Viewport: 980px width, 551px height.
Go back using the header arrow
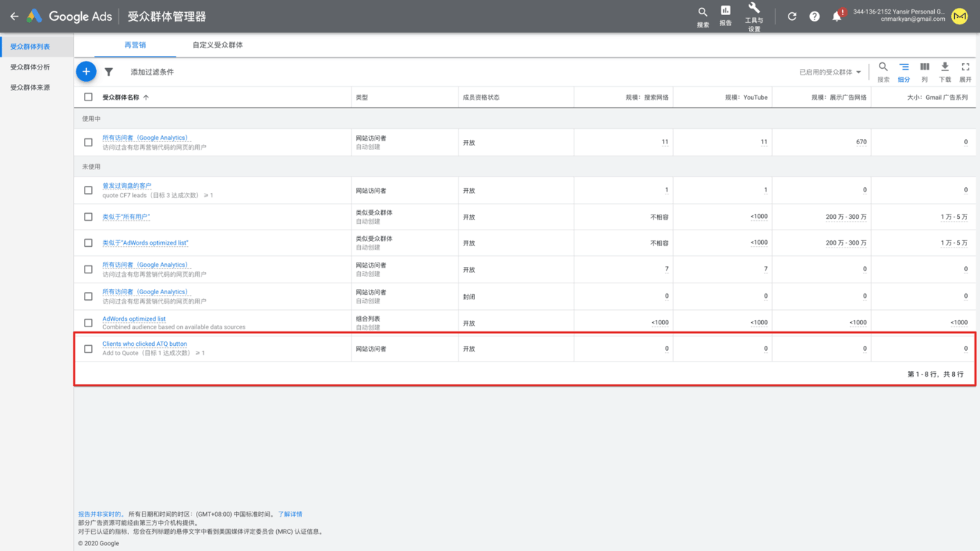[14, 17]
